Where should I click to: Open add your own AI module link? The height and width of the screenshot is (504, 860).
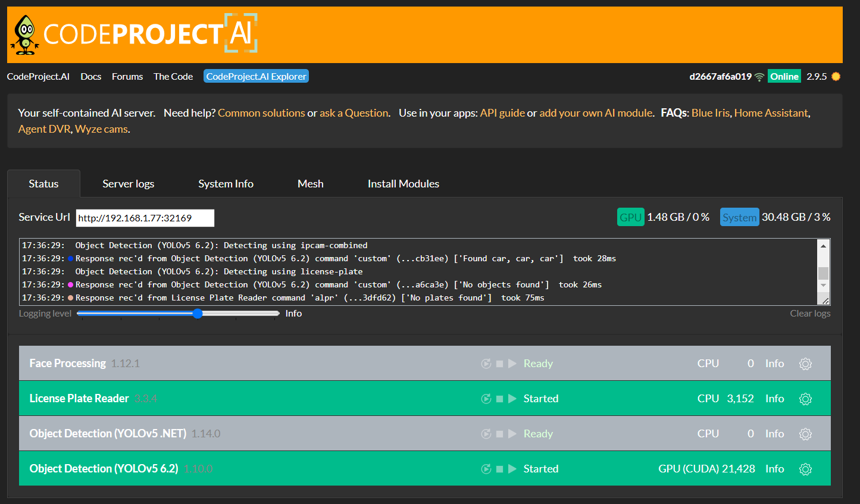[596, 113]
